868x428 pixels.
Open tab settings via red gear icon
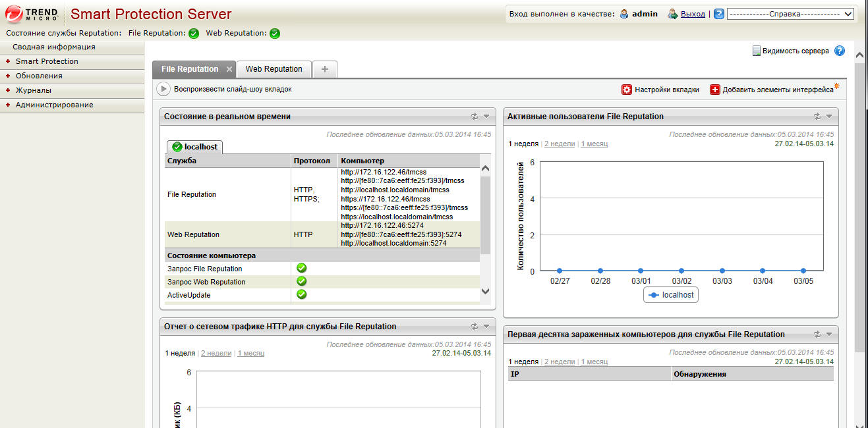(x=627, y=90)
